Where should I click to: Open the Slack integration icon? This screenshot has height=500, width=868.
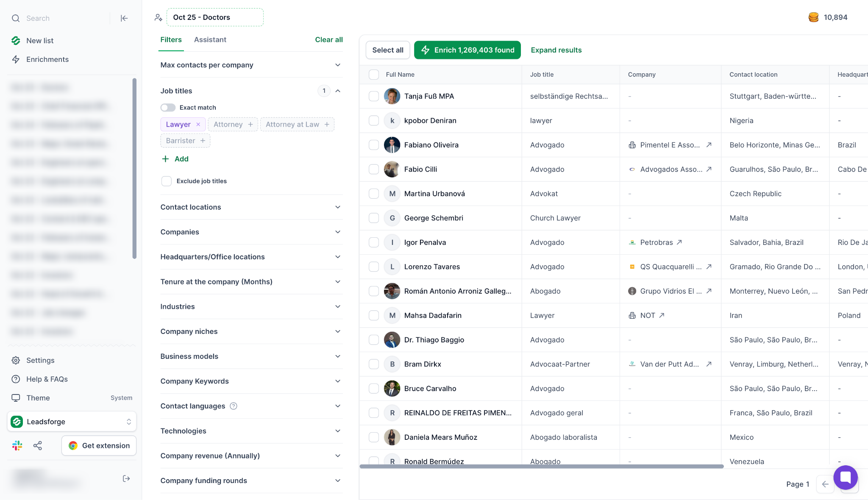(x=17, y=446)
